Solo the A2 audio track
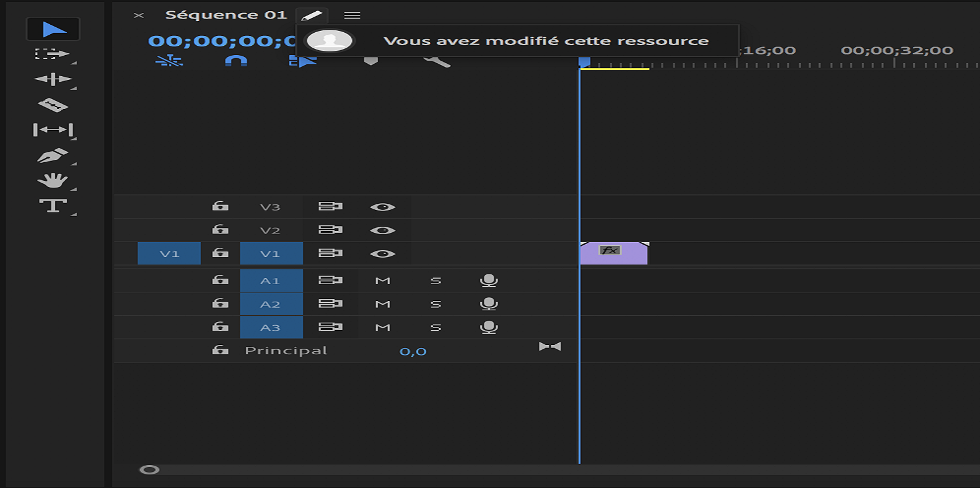Screen dimensions: 980x488 click(x=436, y=304)
